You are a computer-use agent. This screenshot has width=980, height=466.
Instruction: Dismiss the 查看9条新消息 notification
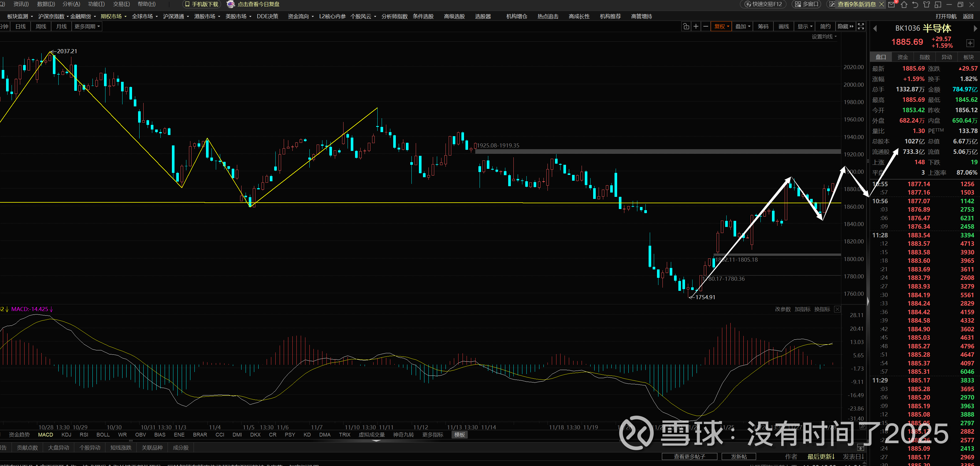click(x=881, y=4)
